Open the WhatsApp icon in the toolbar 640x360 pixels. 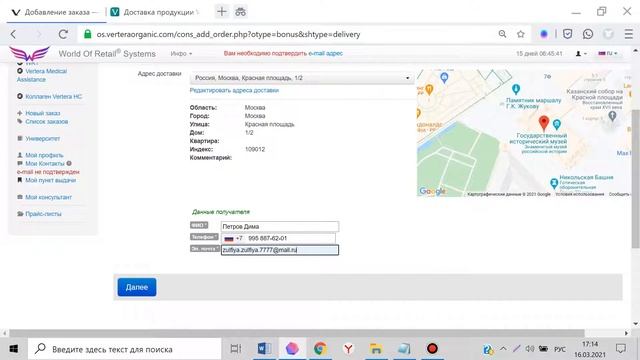click(588, 34)
